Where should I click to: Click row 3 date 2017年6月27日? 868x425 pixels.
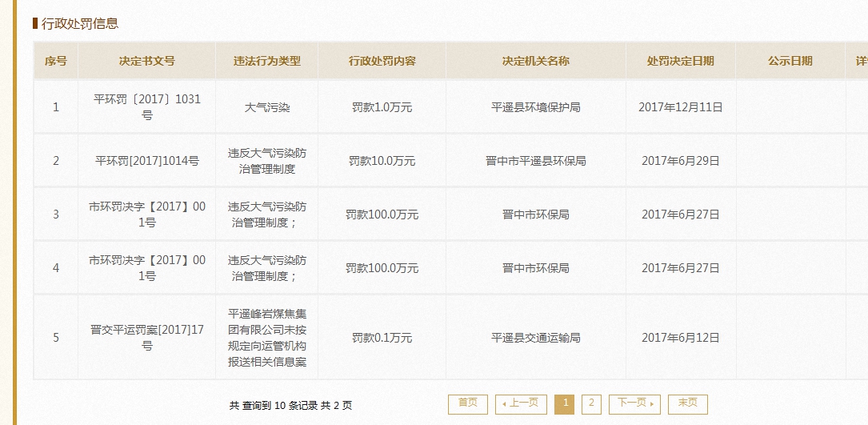click(680, 215)
